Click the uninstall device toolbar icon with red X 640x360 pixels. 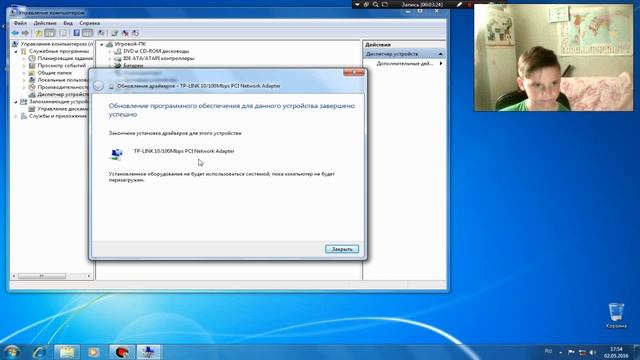tap(125, 33)
